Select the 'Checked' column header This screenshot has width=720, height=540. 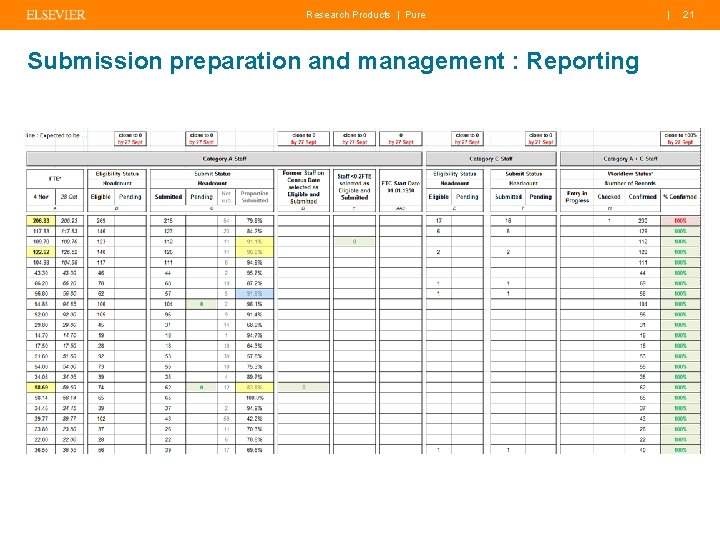click(608, 197)
